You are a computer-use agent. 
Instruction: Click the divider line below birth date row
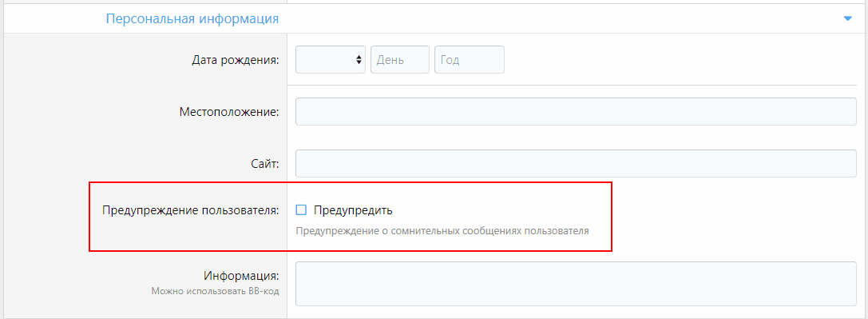click(x=572, y=86)
